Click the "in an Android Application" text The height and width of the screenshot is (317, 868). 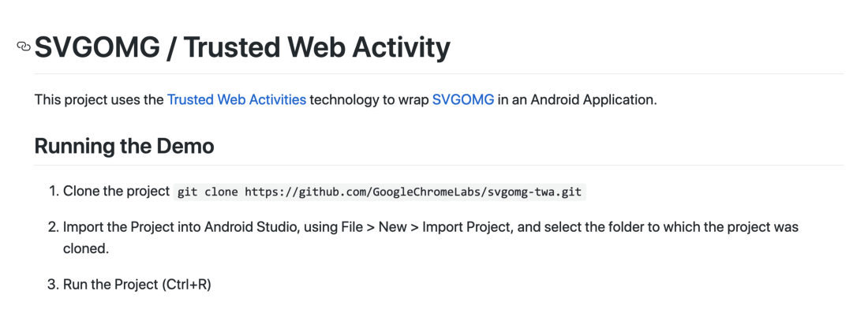tap(578, 100)
